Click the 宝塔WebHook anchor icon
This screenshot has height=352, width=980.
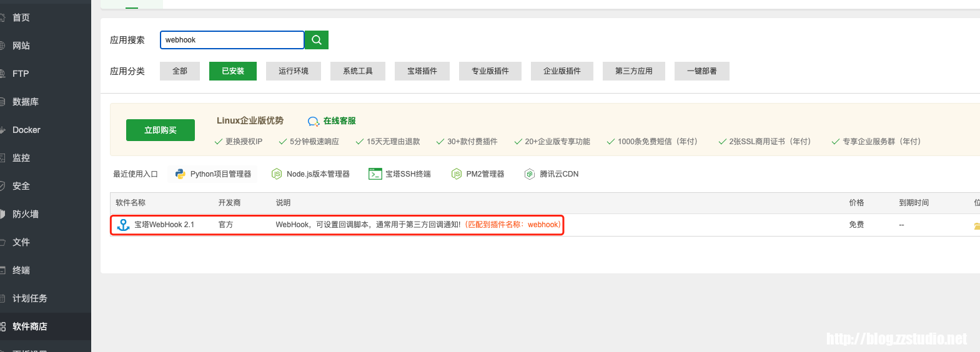point(124,225)
